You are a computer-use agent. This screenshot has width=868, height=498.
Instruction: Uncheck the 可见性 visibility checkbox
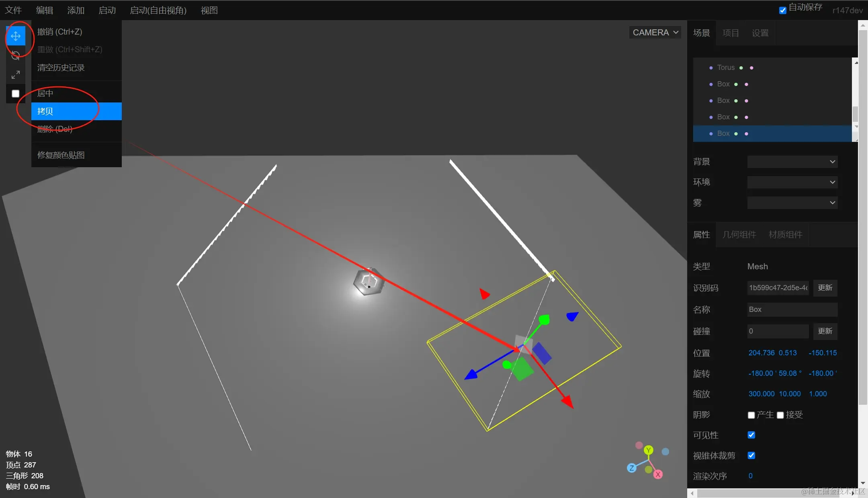coord(751,435)
